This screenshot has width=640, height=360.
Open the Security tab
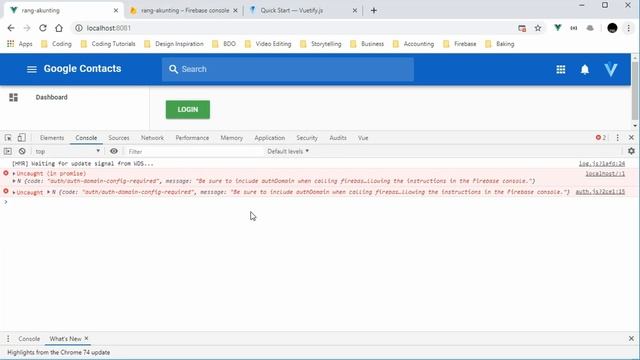coord(307,138)
